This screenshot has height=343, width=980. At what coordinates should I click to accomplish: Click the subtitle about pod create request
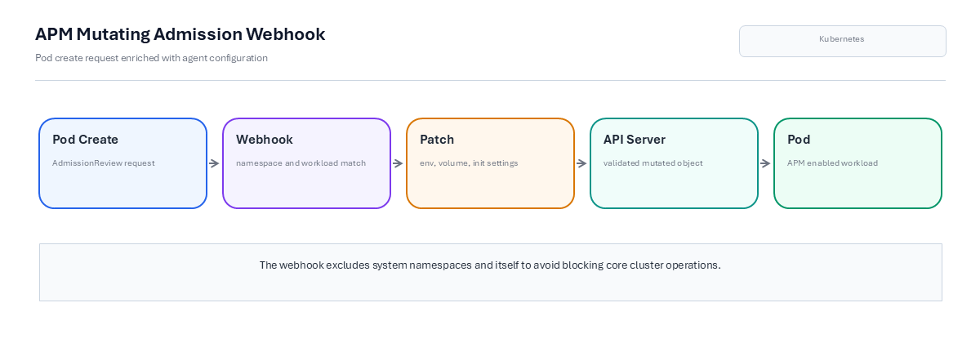coord(152,58)
